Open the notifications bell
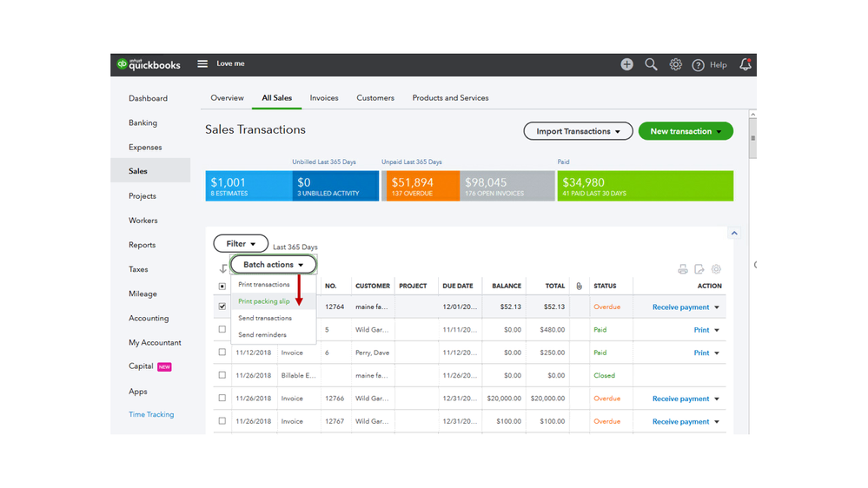Viewport: 868px width, 488px height. click(745, 64)
